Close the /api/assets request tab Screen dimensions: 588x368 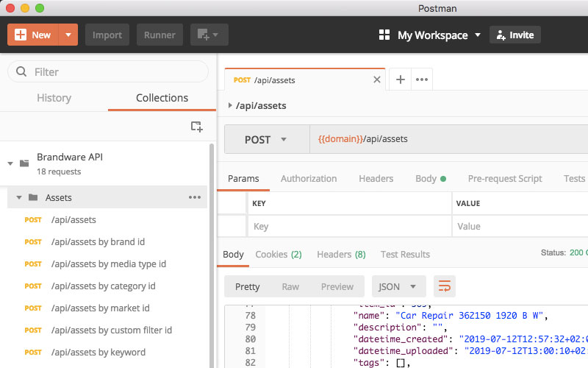coord(377,79)
